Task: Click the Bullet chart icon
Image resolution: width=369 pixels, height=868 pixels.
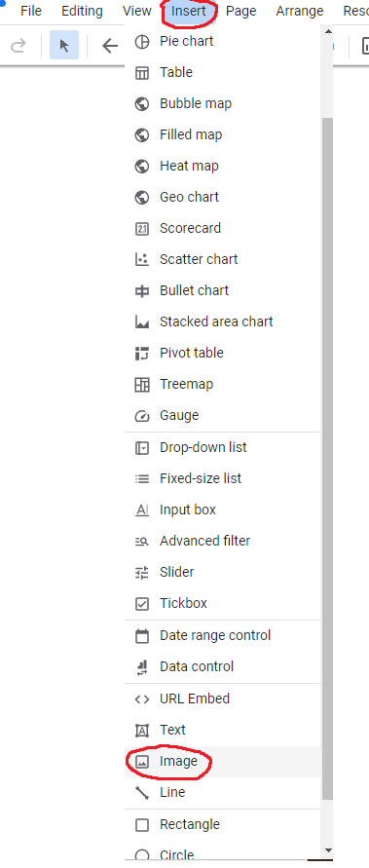Action: [142, 290]
